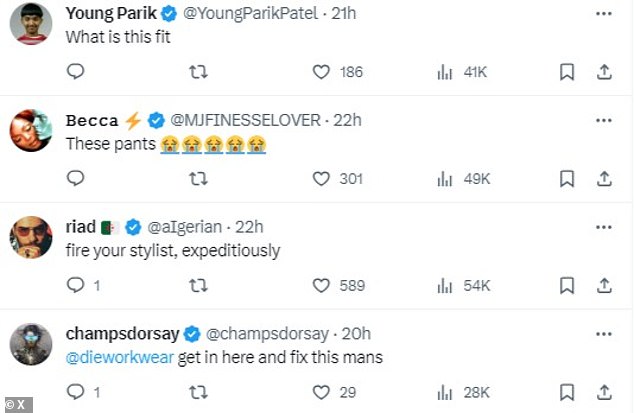Viewport: 634px width, 413px height.
Task: Like Young Parik's "What is this fit" tweet
Action: click(x=321, y=72)
